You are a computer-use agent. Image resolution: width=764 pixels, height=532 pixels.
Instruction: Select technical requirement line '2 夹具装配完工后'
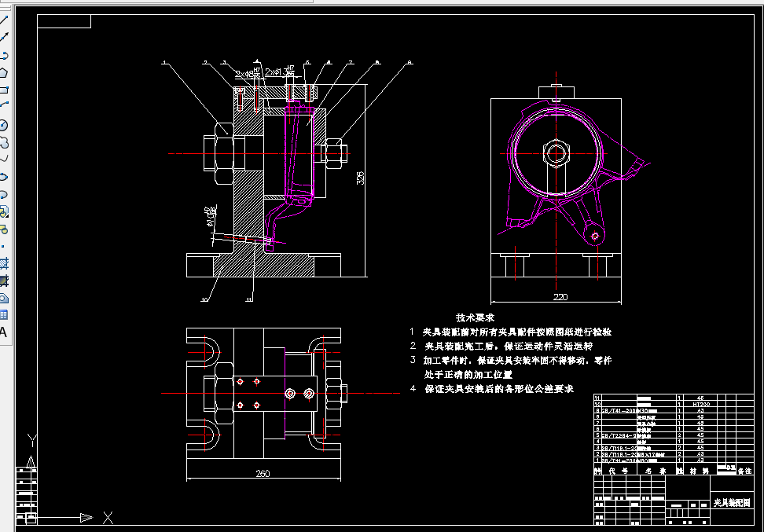pyautogui.click(x=501, y=346)
